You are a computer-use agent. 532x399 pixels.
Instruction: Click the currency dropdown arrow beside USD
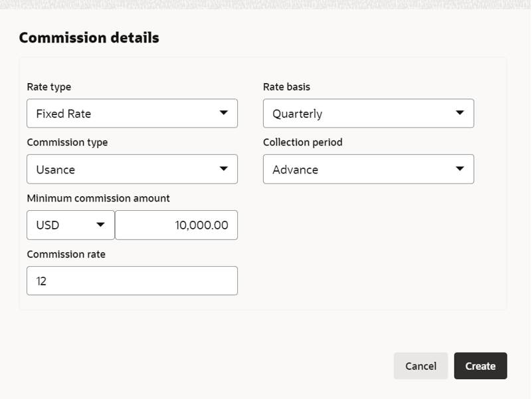click(101, 225)
